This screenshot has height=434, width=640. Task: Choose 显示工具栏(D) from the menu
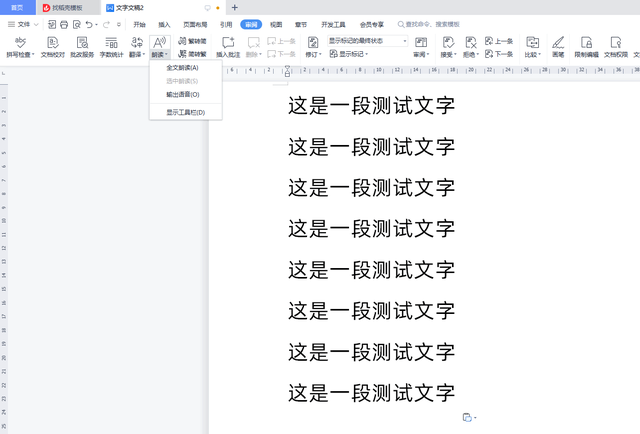[186, 112]
